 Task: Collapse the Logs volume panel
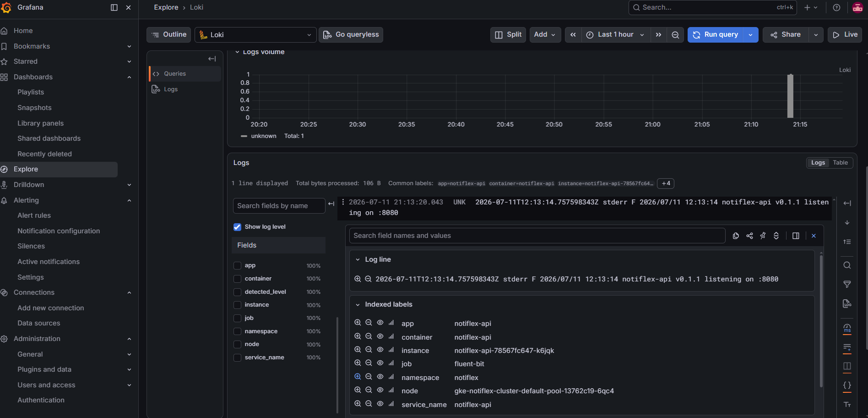[x=237, y=52]
